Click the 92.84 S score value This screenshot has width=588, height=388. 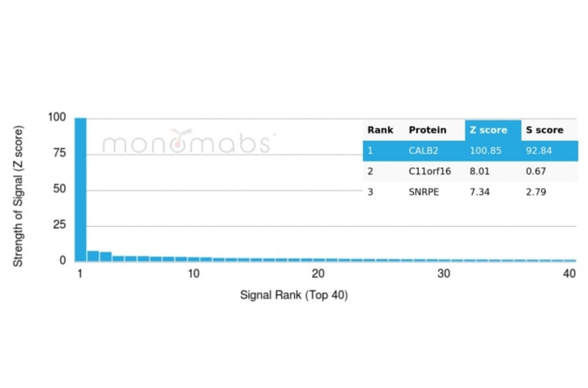pyautogui.click(x=538, y=151)
